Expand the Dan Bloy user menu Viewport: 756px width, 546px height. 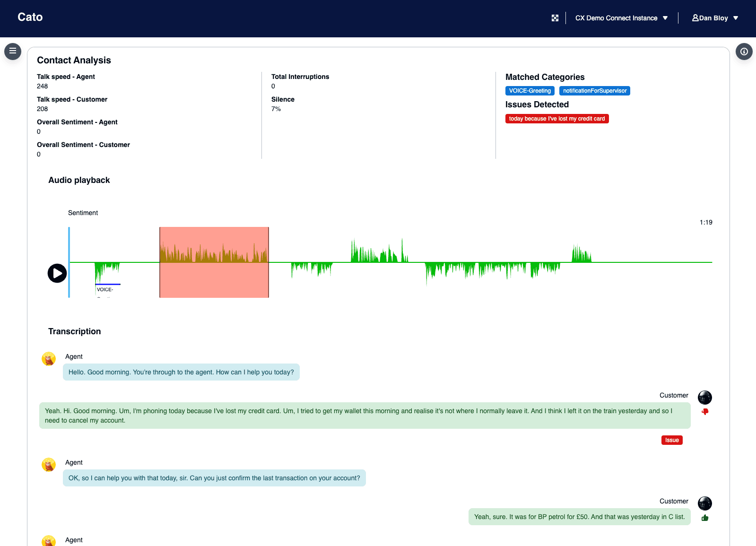pos(715,18)
